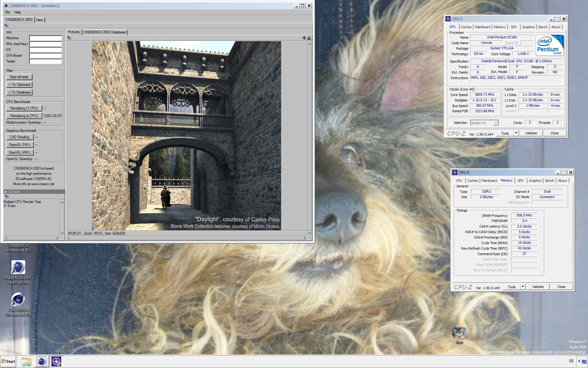The image size is (588, 368).
Task: Click the pin icon under the CINEBENCH 2003 tab
Action: pyautogui.click(x=6, y=26)
